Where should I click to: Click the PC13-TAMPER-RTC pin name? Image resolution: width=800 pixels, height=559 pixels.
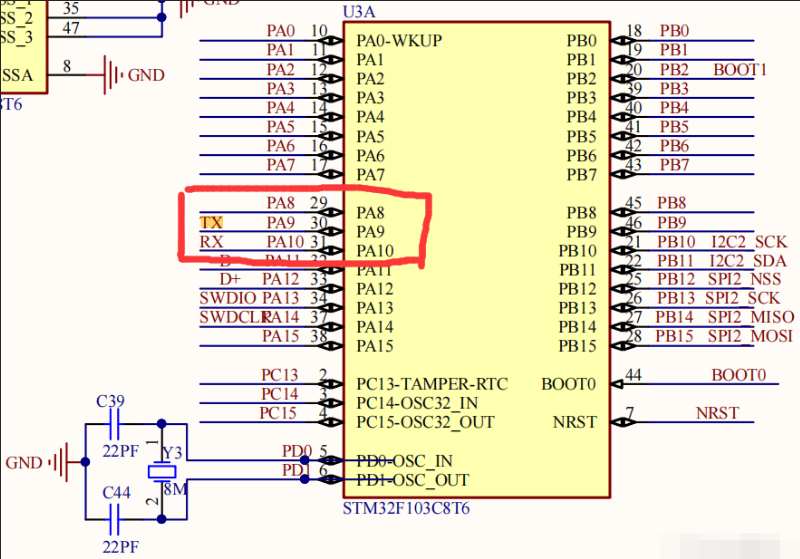point(432,384)
